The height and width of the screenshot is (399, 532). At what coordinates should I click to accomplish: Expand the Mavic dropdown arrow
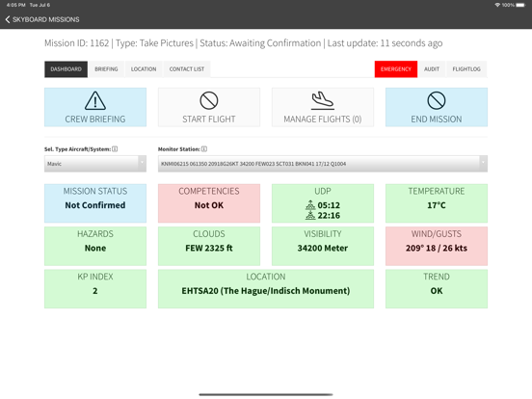click(x=143, y=164)
